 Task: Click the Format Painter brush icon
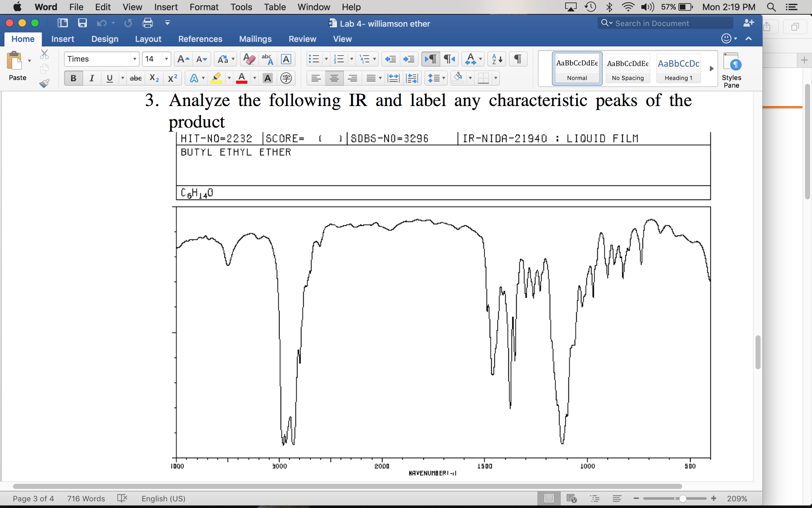(x=44, y=83)
